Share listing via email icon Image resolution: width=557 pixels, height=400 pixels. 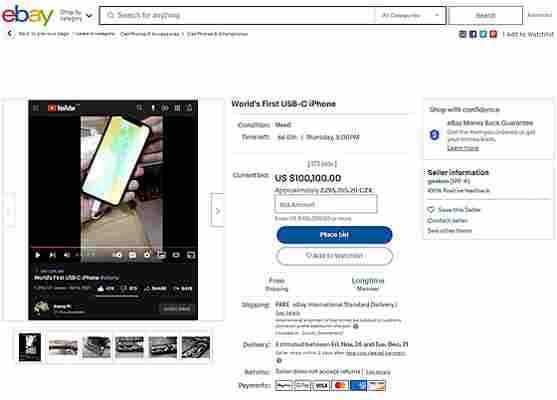point(463,34)
